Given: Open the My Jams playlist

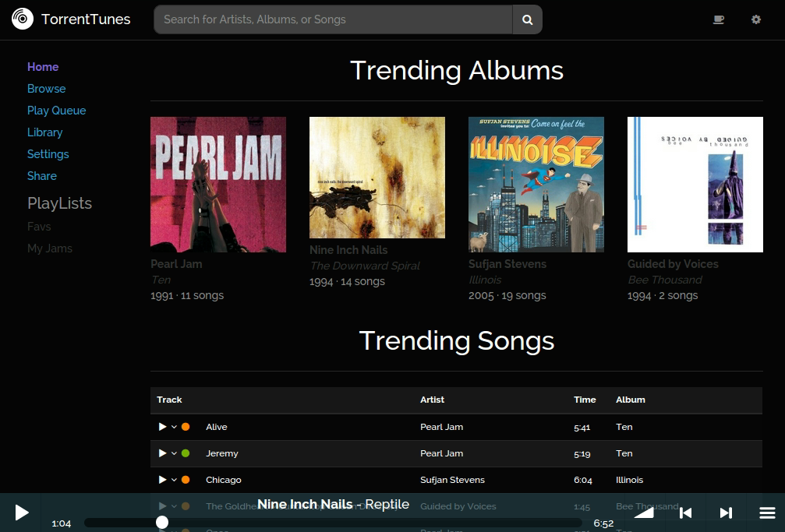Looking at the screenshot, I should [x=50, y=248].
